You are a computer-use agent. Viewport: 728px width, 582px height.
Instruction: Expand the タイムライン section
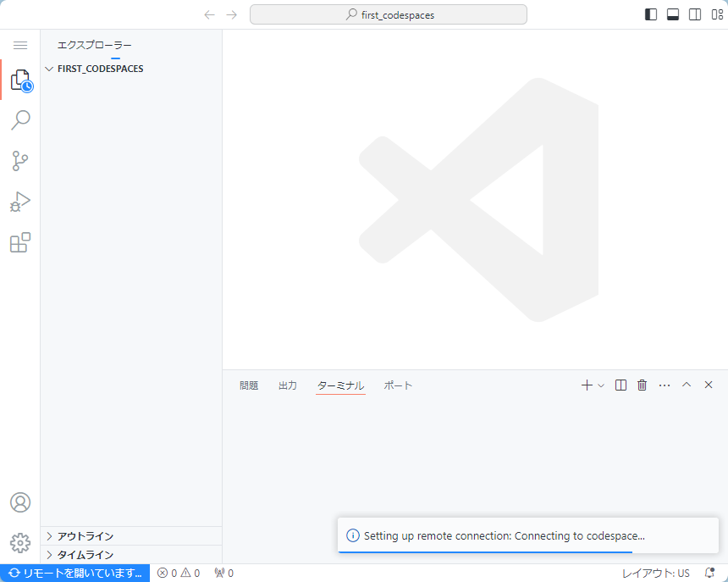pyautogui.click(x=131, y=555)
